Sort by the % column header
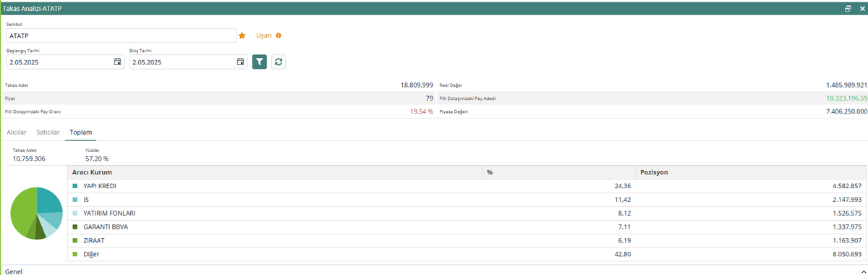The height and width of the screenshot is (275, 868). point(558,172)
